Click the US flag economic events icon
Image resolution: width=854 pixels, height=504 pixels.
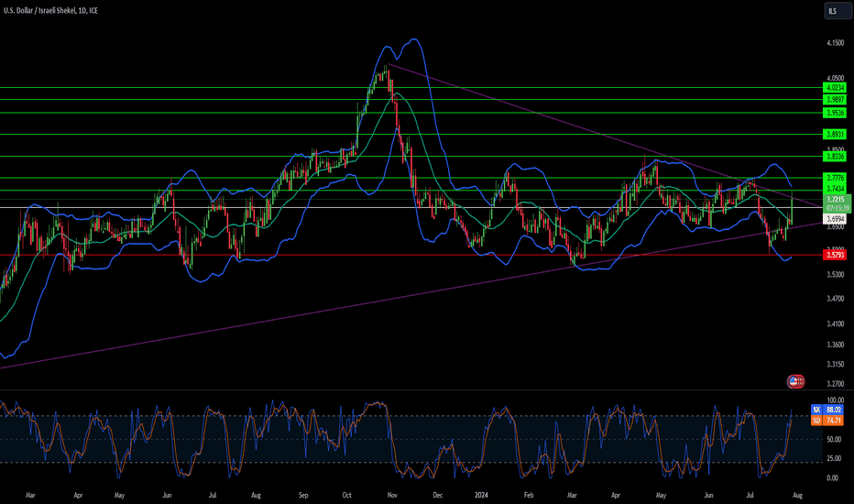[794, 381]
